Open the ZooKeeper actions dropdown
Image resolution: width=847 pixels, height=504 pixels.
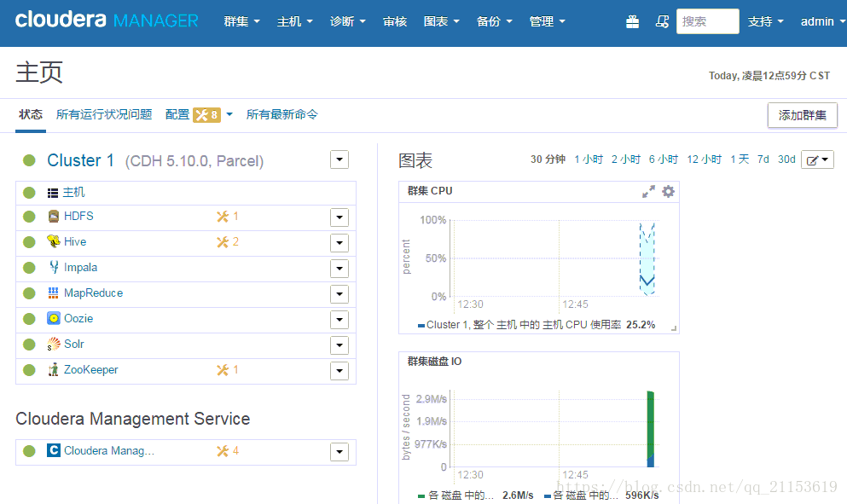(x=339, y=371)
